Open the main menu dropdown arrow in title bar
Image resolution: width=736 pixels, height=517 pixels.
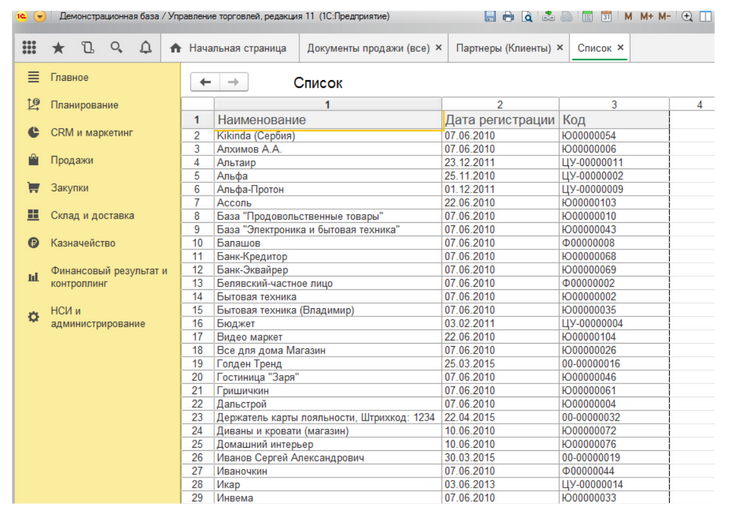(x=40, y=17)
